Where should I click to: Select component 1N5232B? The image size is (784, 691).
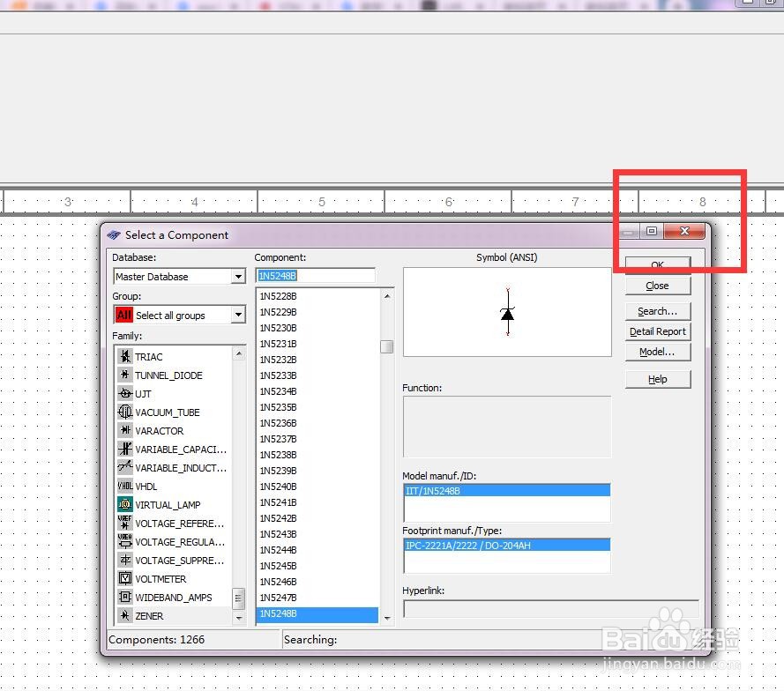(x=278, y=360)
